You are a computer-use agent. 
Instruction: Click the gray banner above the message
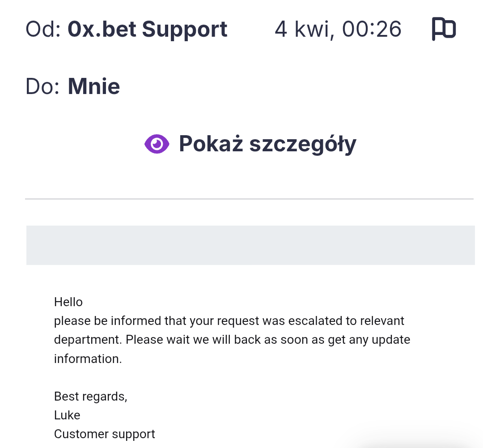point(250,245)
